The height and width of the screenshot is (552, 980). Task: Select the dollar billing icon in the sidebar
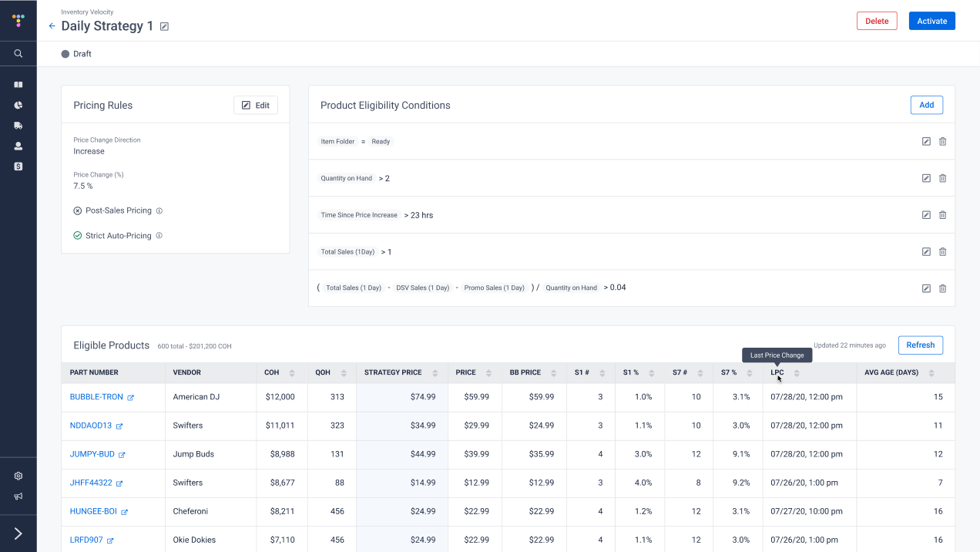coord(18,166)
